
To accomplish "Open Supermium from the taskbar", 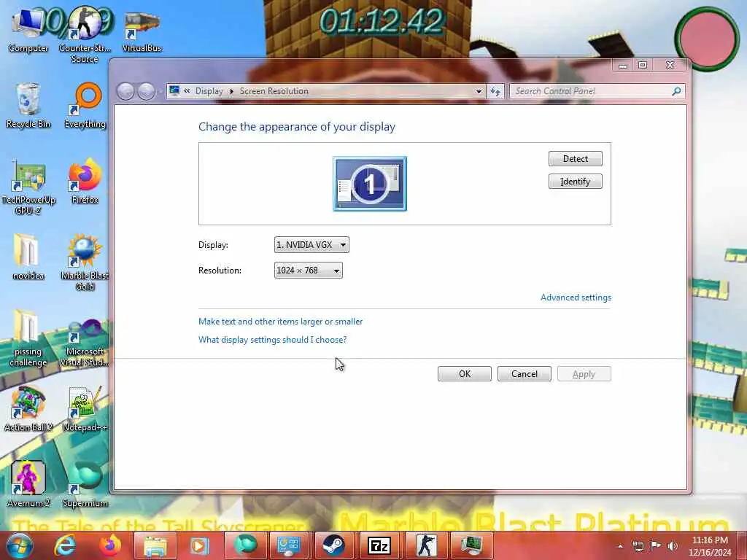I will point(244,545).
